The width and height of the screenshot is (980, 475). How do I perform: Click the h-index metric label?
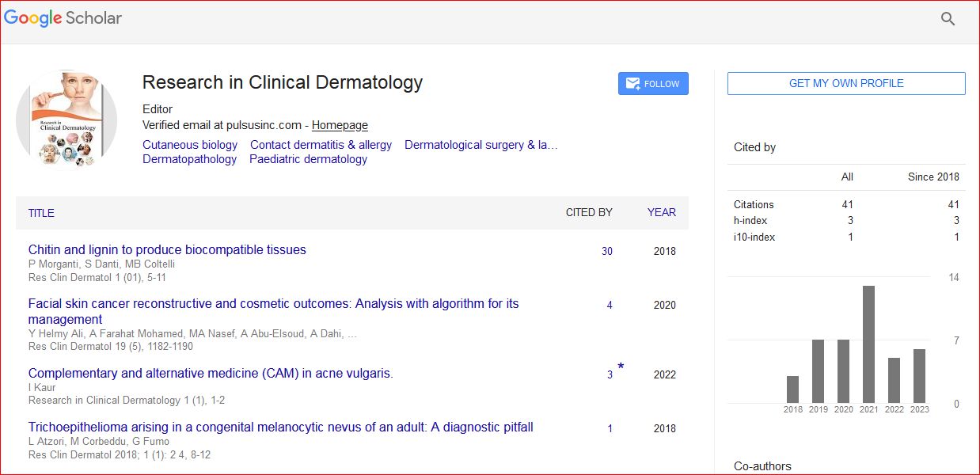[750, 221]
